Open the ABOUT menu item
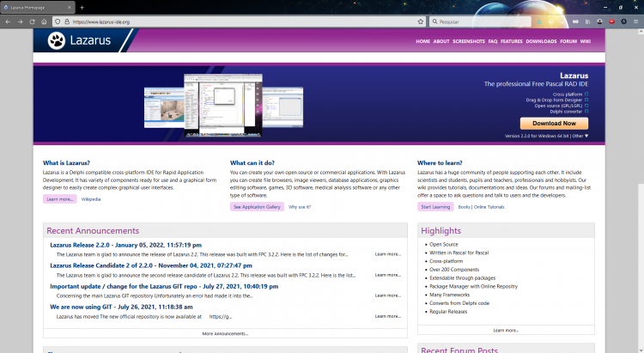 click(441, 41)
